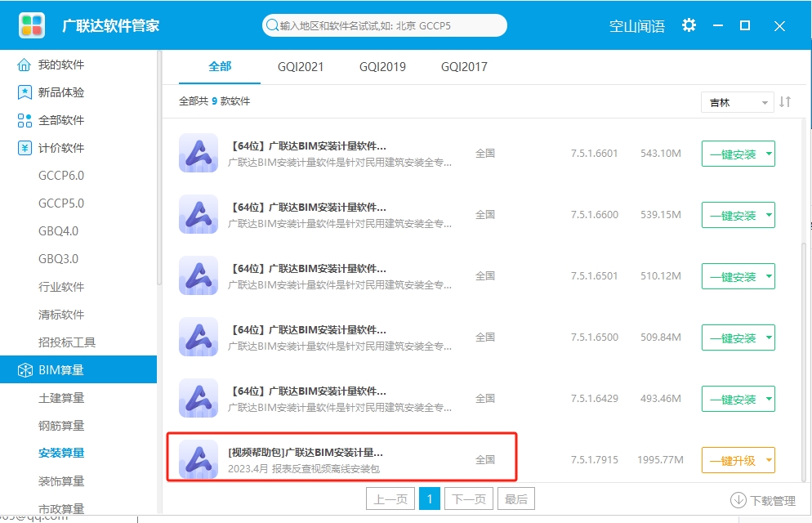Expand upgrade options arrow for version 7.5.1.7915
Viewport: 812px width, 523px height.
point(769,460)
